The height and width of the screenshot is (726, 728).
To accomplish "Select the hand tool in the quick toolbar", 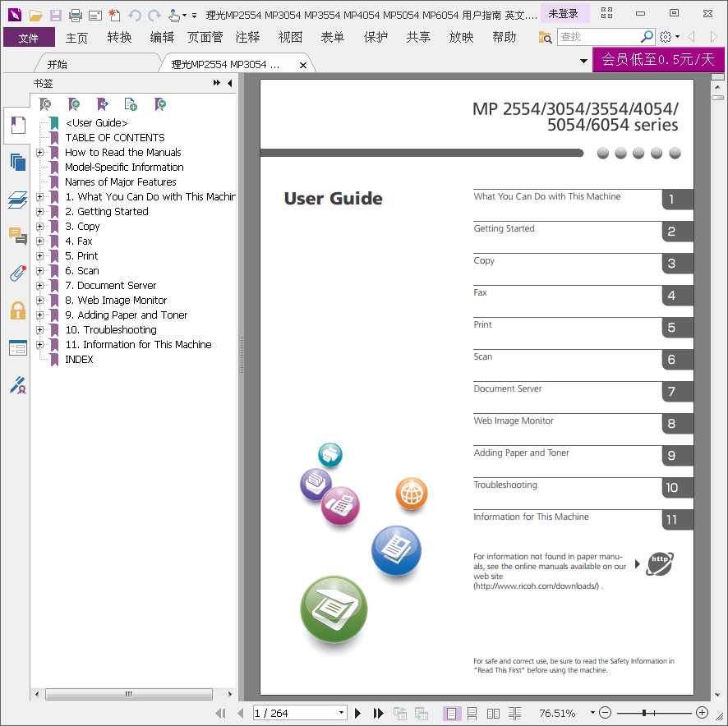I will click(174, 16).
